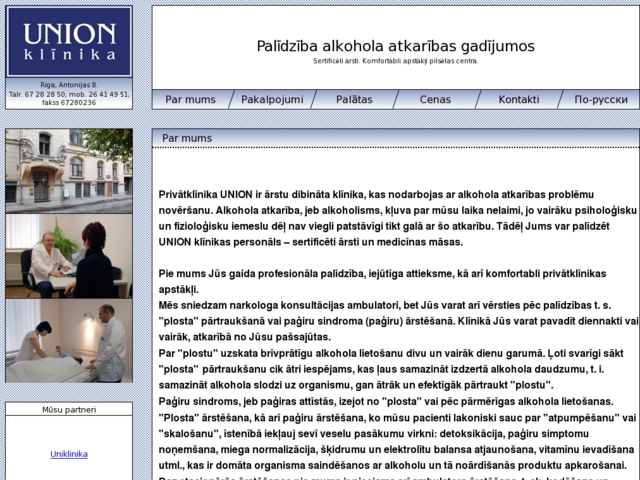This screenshot has width=640, height=480.
Task: Follow the Uniklinika partner link
Action: pos(68,454)
